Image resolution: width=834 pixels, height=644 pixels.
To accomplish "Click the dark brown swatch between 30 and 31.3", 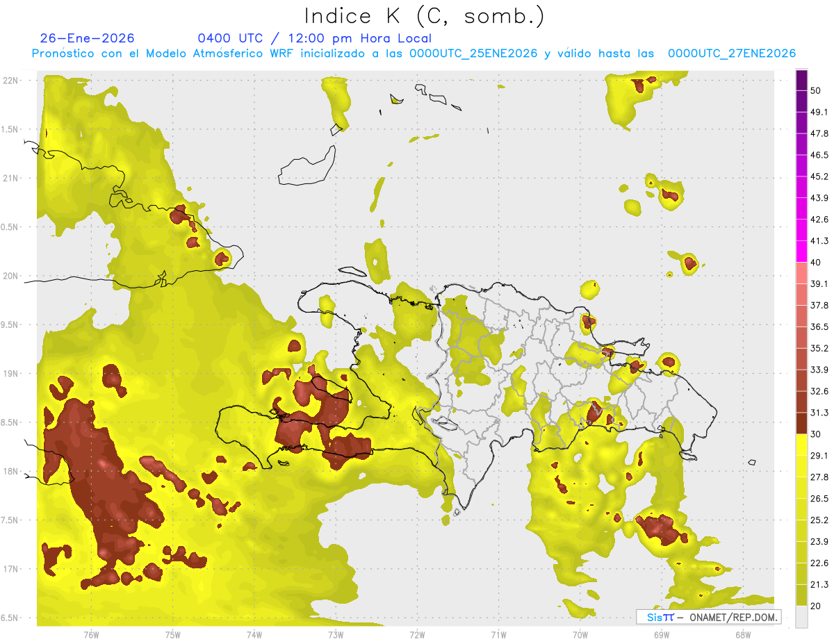I will [801, 423].
